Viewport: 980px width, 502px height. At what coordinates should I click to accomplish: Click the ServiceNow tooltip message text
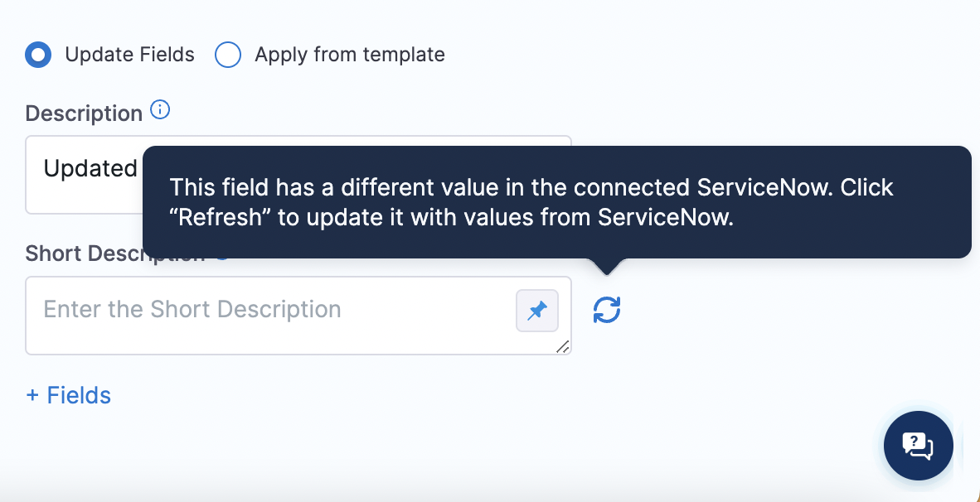click(531, 202)
